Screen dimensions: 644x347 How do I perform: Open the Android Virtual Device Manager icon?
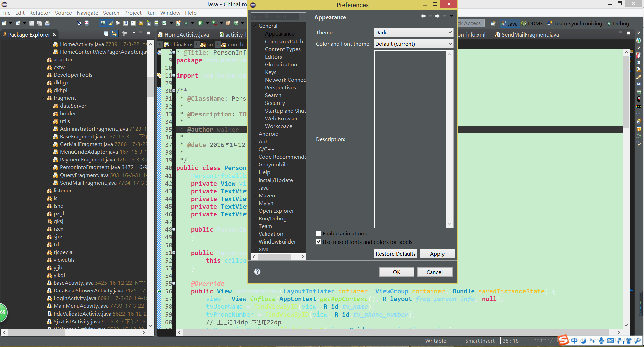click(156, 23)
